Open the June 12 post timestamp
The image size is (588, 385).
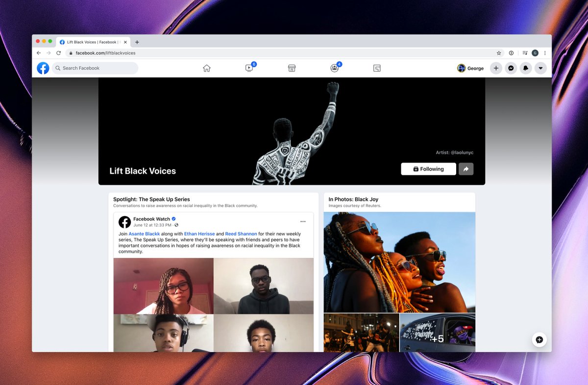click(x=152, y=225)
